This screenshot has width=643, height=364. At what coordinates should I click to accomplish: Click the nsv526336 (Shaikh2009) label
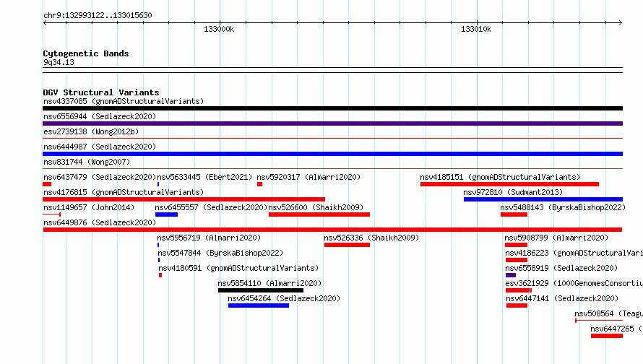[x=371, y=238]
